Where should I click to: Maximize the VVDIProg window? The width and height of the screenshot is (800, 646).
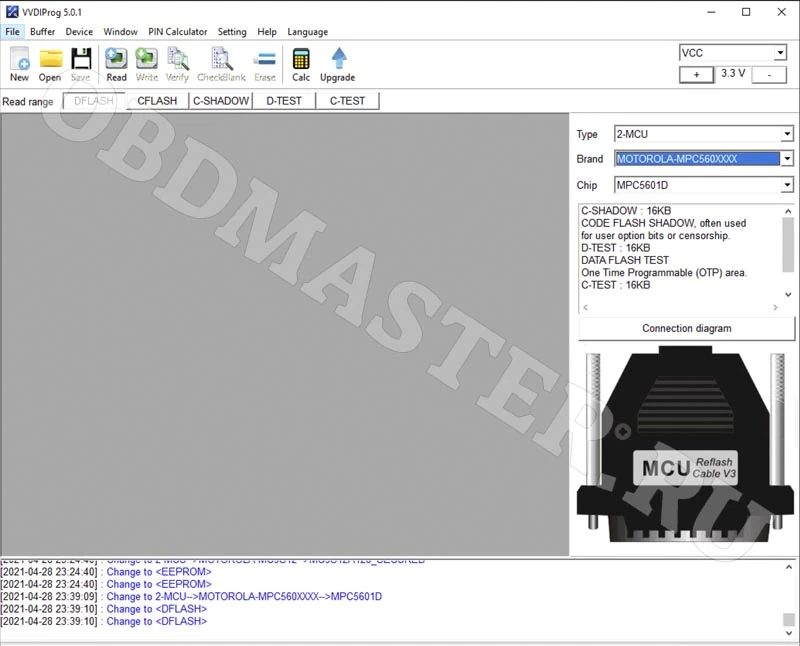(x=746, y=12)
